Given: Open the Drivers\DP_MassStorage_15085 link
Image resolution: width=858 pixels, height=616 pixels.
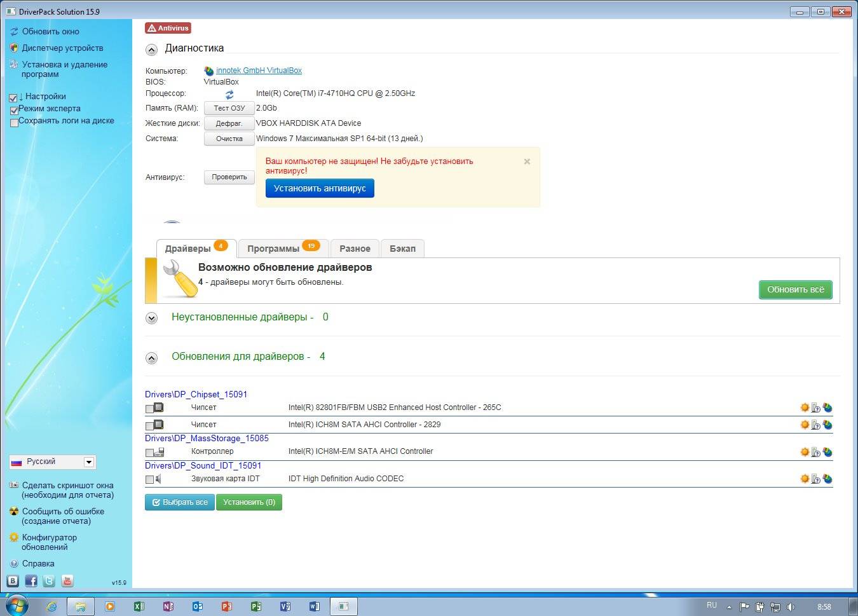Looking at the screenshot, I should 207,438.
